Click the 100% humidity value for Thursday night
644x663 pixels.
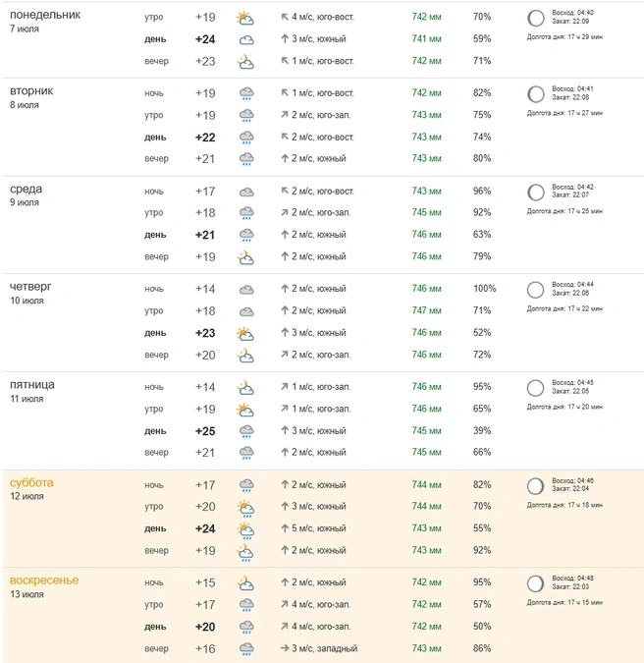[x=484, y=289]
